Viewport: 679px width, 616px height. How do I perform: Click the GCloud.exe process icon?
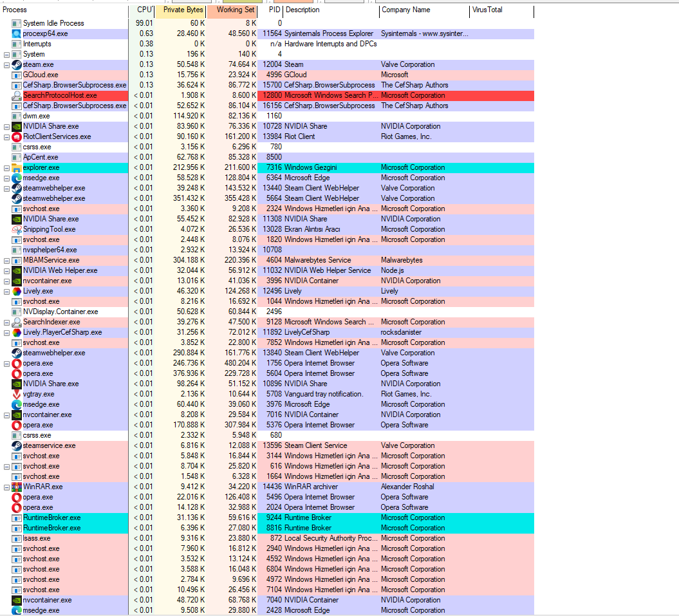17,75
